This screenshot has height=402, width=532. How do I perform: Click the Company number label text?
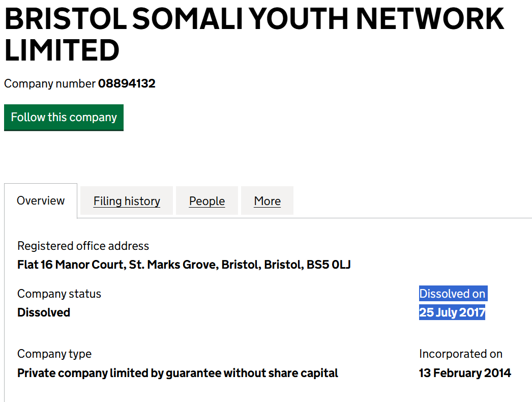click(x=50, y=83)
